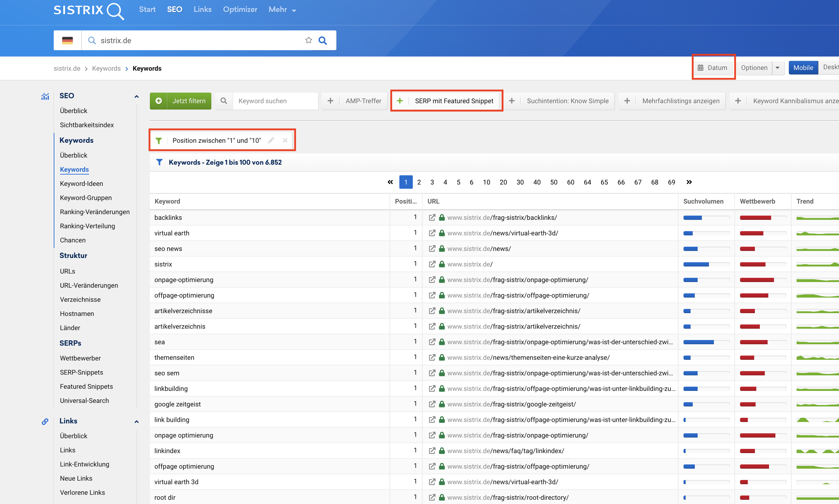Click the green funnel icon on Position filter
839x504 pixels.
(159, 141)
